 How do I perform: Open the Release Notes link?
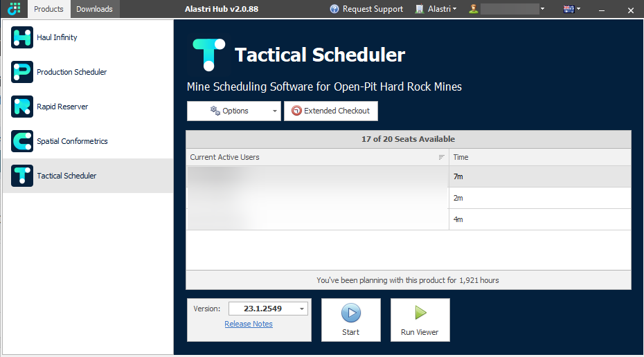[249, 324]
